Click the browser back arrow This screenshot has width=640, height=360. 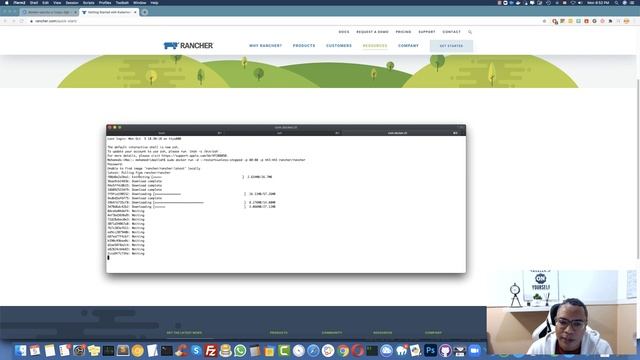pos(5,21)
